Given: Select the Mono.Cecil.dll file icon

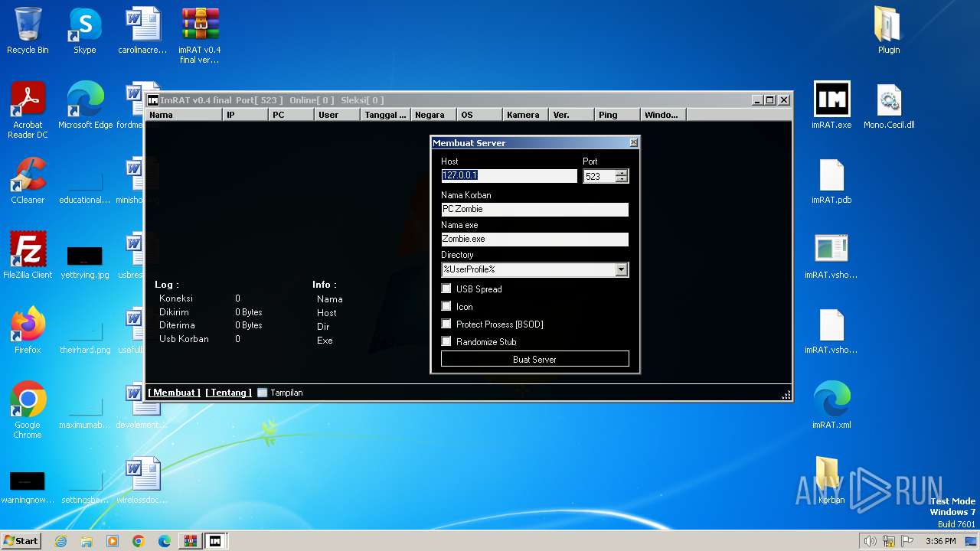Looking at the screenshot, I should click(889, 106).
